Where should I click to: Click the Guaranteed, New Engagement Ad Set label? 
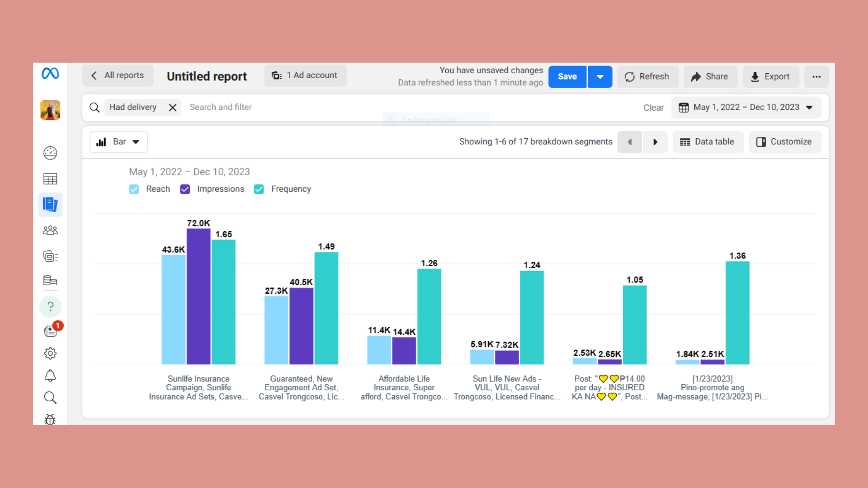[302, 388]
